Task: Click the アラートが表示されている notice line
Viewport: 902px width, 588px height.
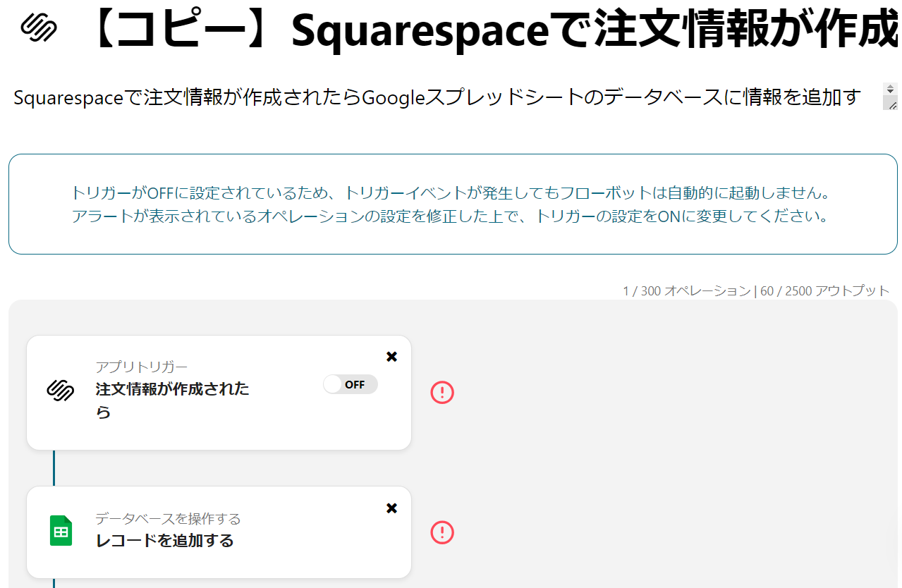Action: pos(451,216)
